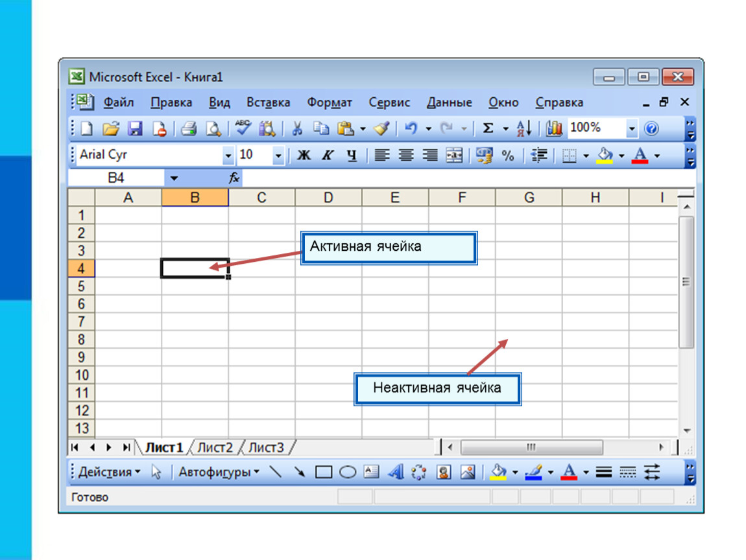Undo the last action

[x=411, y=128]
